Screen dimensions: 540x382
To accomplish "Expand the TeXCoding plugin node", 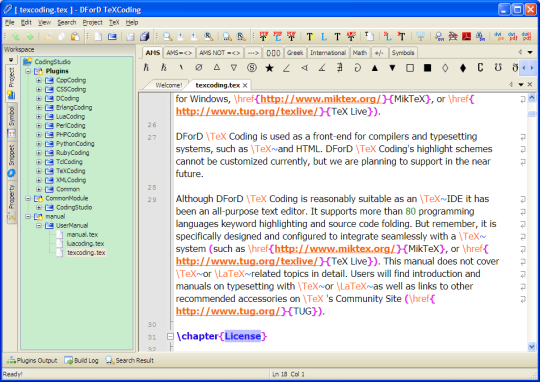I will pyautogui.click(x=39, y=171).
